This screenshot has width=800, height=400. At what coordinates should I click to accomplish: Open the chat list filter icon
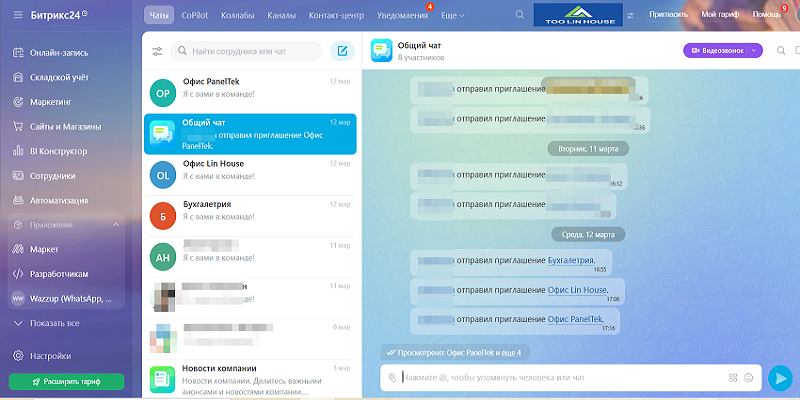click(x=157, y=52)
